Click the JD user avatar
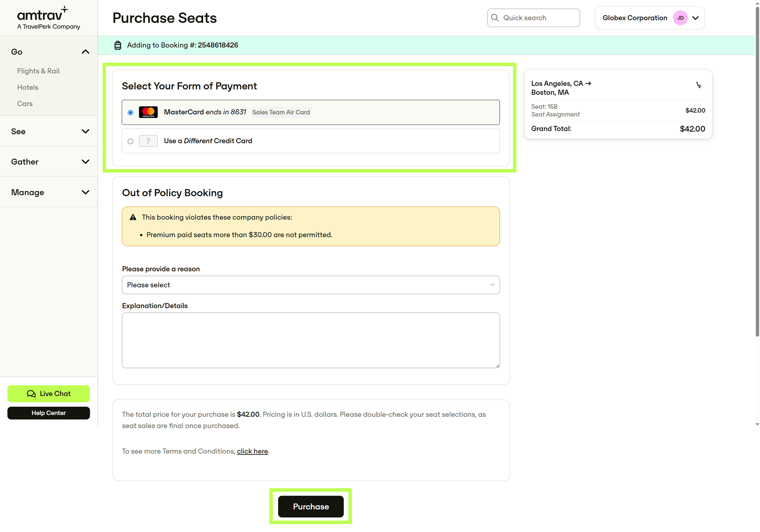 pos(680,18)
